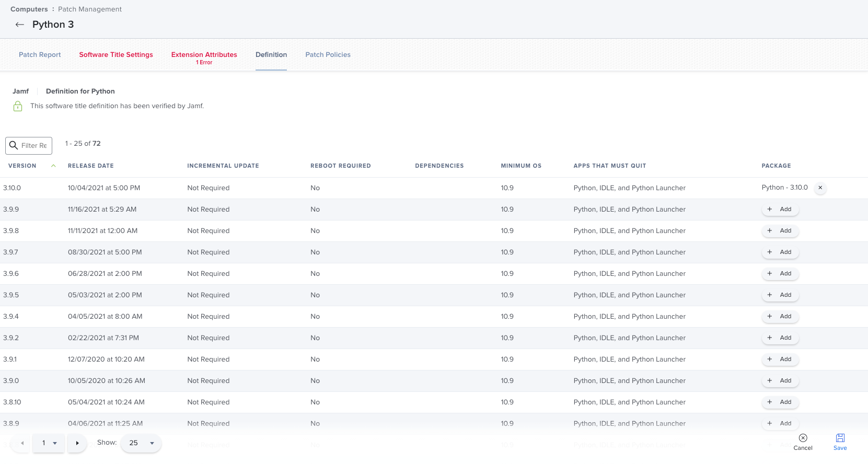Click the Minimum OS column header
Viewport: 868px width, 464px height.
click(521, 166)
